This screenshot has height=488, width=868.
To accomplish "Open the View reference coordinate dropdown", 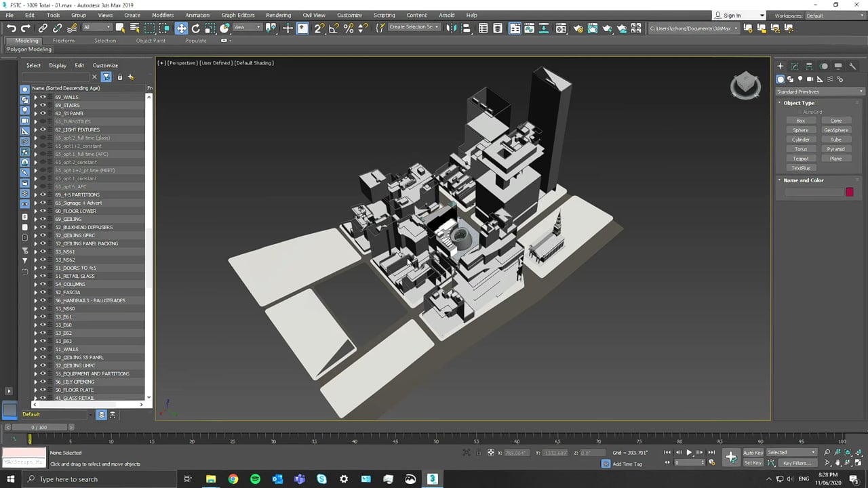I will 247,28.
